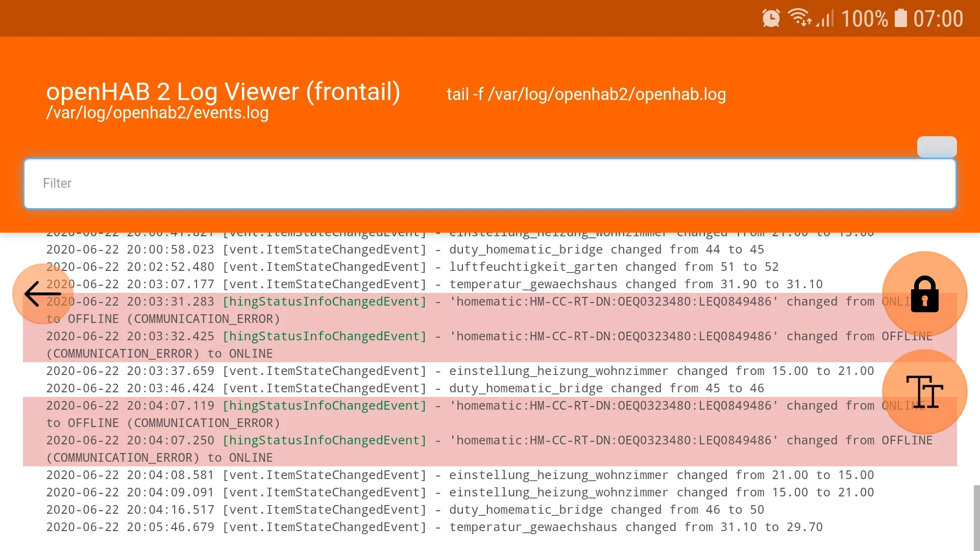The width and height of the screenshot is (980, 551).
Task: Select the highlighted 20:04:07.250 entry
Action: click(x=490, y=449)
